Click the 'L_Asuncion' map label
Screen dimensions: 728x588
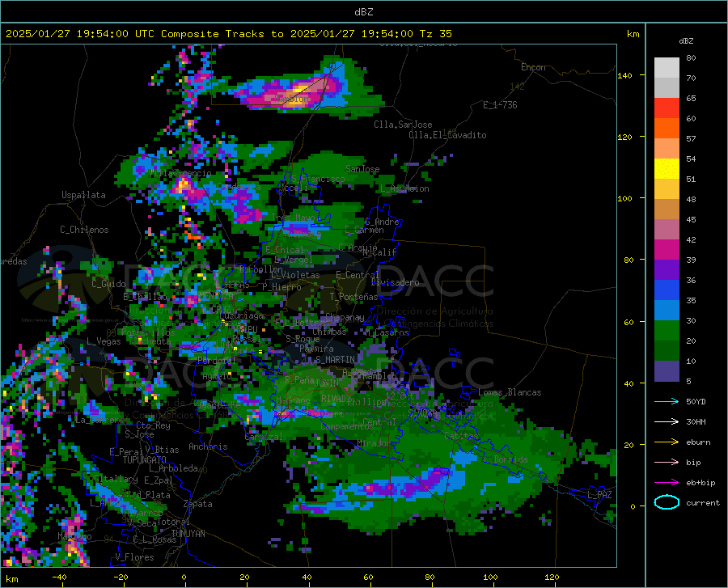coord(404,188)
